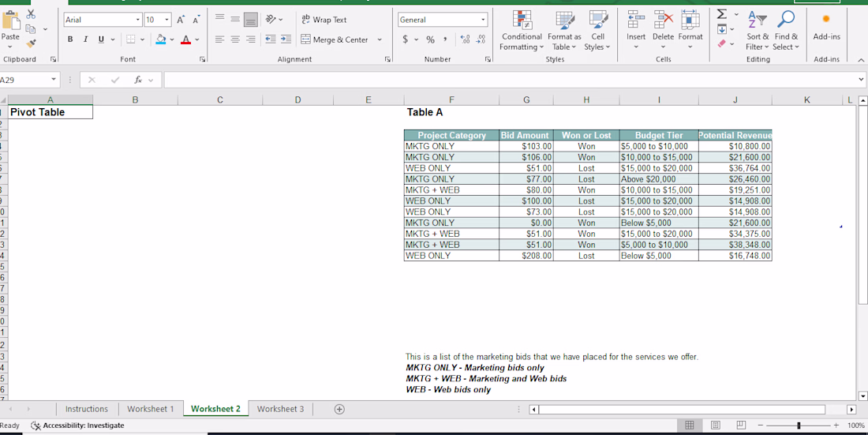This screenshot has height=435, width=868.
Task: Add a new sheet with plus button
Action: click(339, 409)
